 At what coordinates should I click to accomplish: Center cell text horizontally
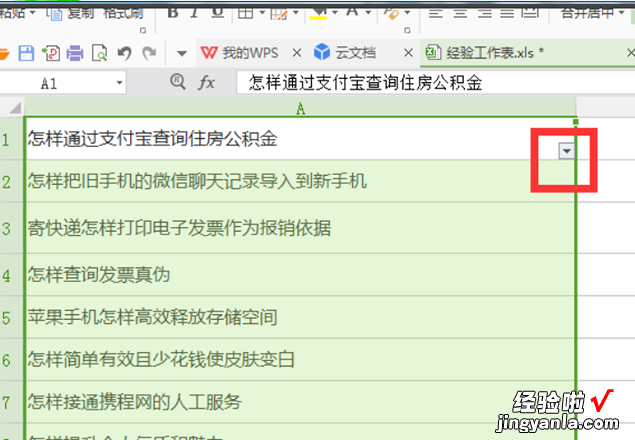[x=460, y=13]
